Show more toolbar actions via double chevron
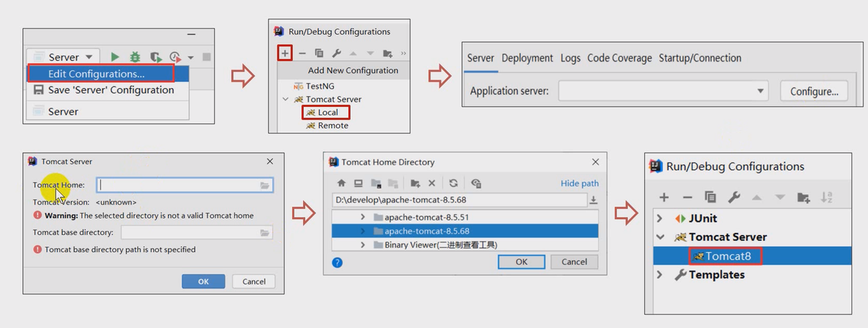This screenshot has height=328, width=868. click(x=403, y=53)
